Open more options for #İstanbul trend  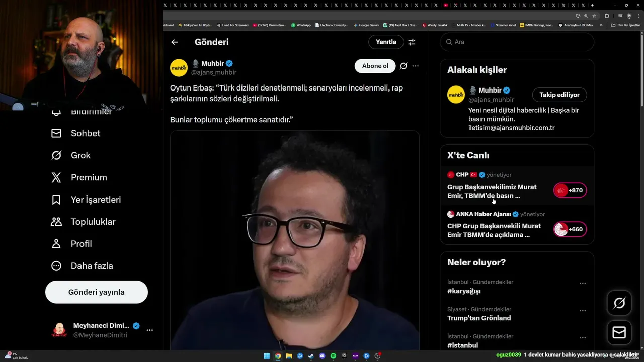tap(583, 337)
